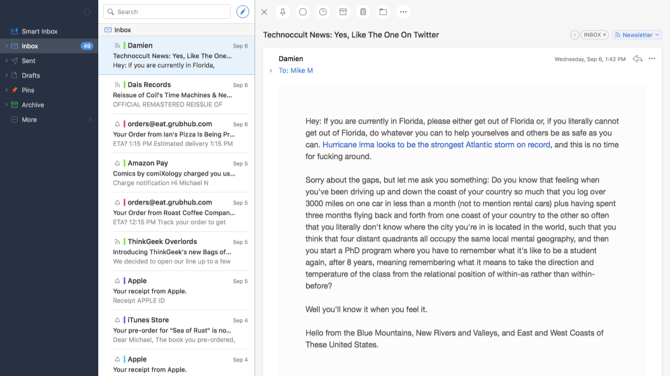670x376 pixels.
Task: Open the Dais Records reissue email
Action: (x=176, y=94)
